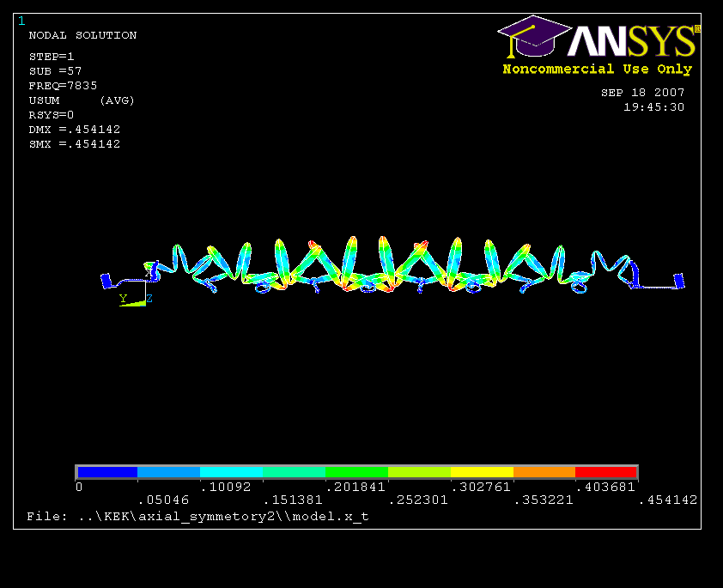The height and width of the screenshot is (588, 723).
Task: Click the window number 1 label
Action: pyautogui.click(x=21, y=21)
